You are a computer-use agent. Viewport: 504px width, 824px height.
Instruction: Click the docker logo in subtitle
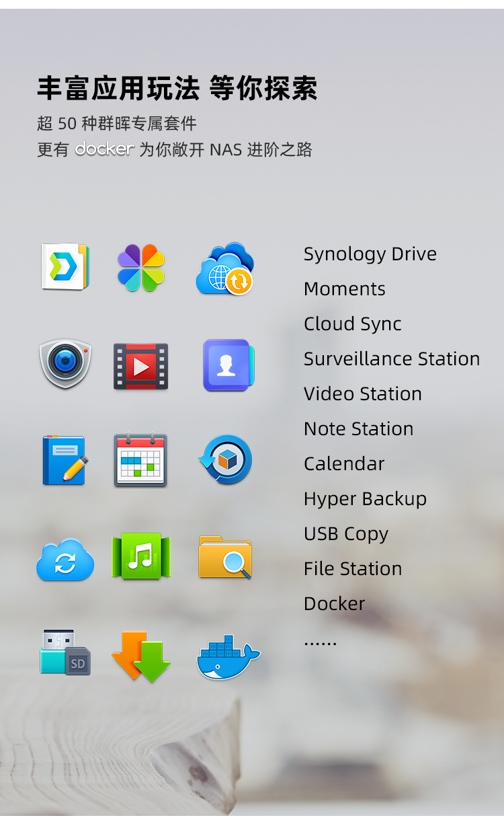105,149
